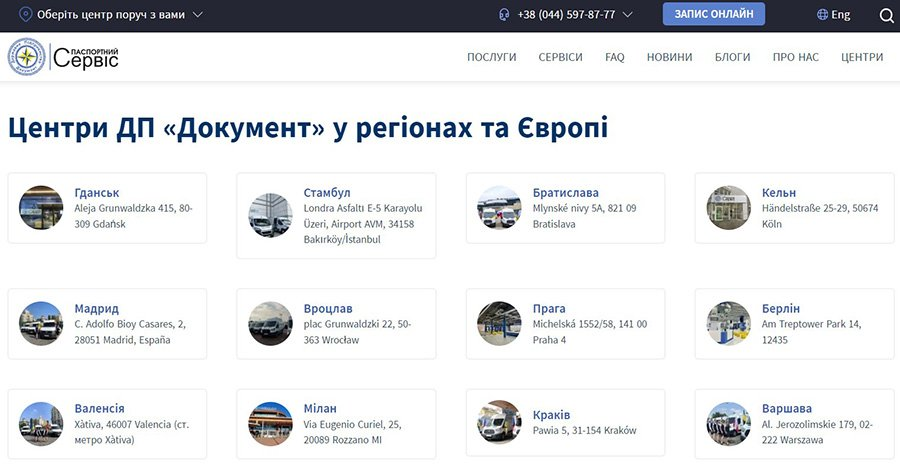The width and height of the screenshot is (900, 464).
Task: Open the ЦЕНТРИ menu item
Action: tap(862, 57)
